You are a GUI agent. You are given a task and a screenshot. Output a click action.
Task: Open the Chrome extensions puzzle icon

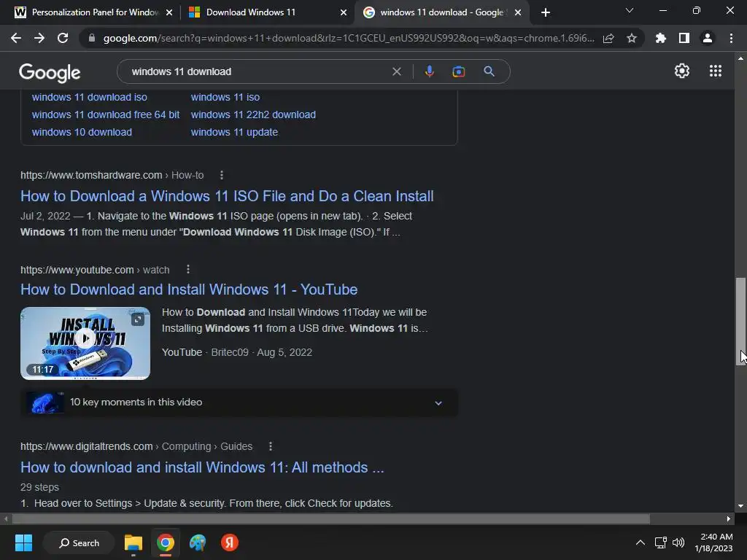point(660,38)
